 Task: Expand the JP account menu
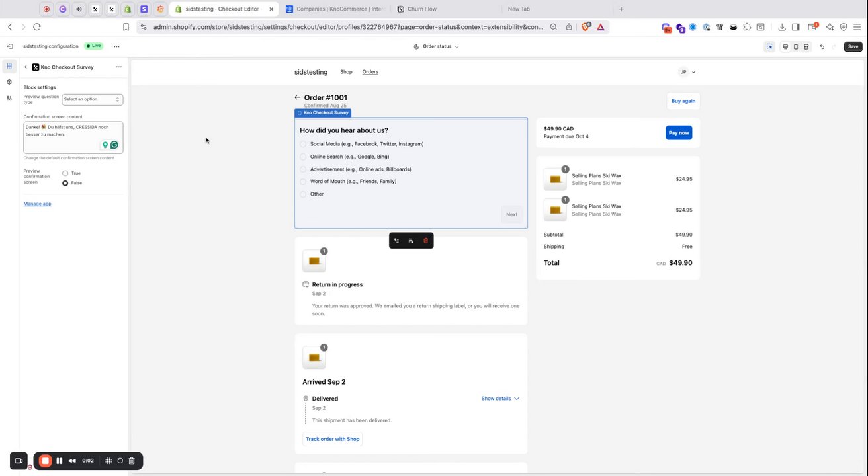coord(687,72)
